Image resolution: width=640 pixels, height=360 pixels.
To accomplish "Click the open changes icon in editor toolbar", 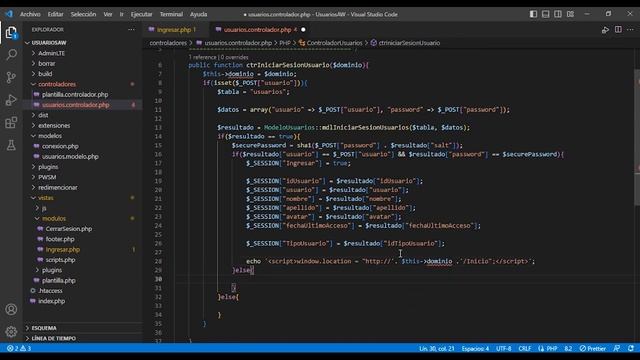I will [x=605, y=29].
